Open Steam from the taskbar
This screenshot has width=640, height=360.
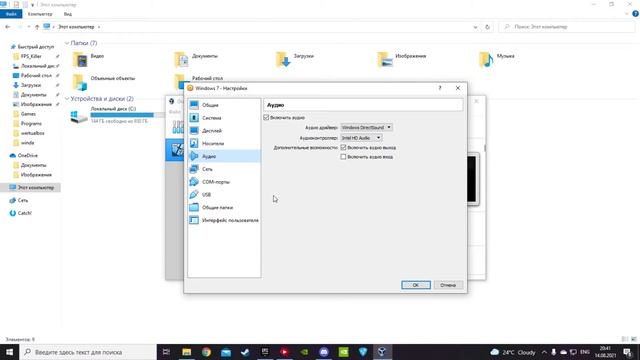[x=245, y=352]
